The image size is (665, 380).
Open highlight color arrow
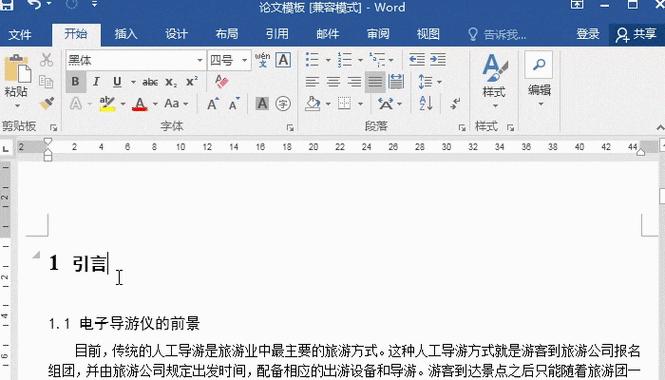[123, 104]
